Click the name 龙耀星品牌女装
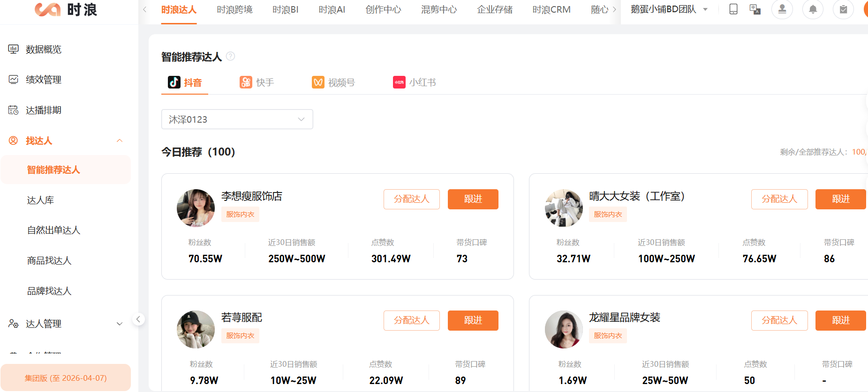Image resolution: width=868 pixels, height=392 pixels. [625, 318]
